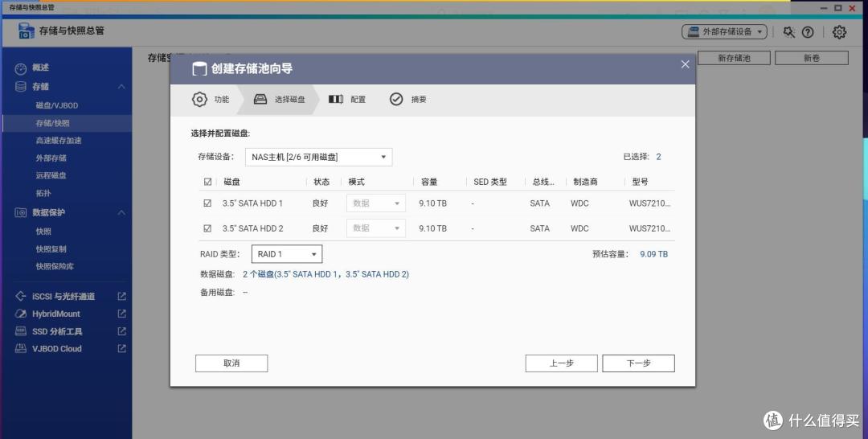Select 磁盘/VJBOD in the sidebar

point(57,105)
